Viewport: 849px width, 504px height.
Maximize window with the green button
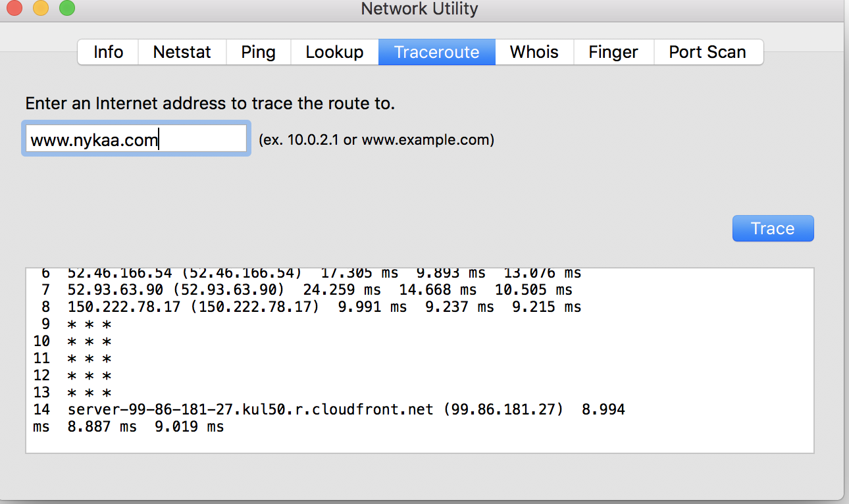pos(66,9)
